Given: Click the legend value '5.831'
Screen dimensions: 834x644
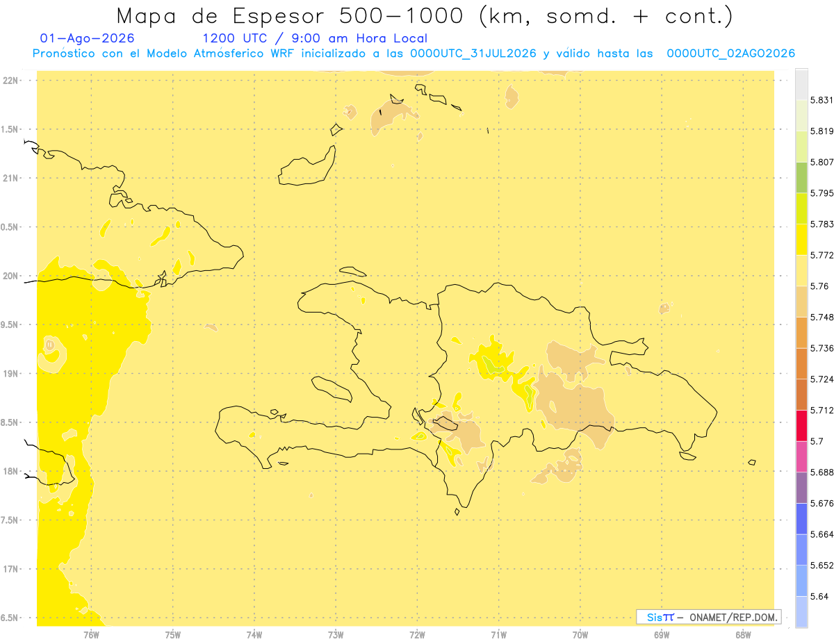Looking at the screenshot, I should [x=821, y=100].
